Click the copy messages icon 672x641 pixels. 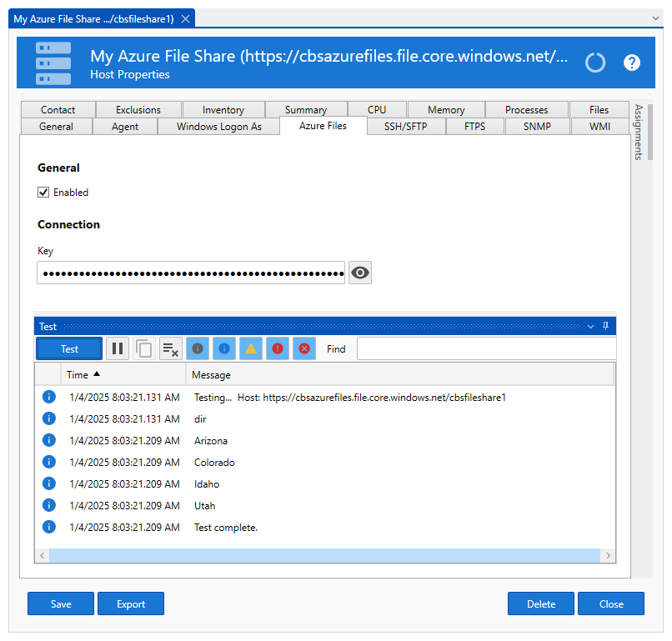point(144,348)
